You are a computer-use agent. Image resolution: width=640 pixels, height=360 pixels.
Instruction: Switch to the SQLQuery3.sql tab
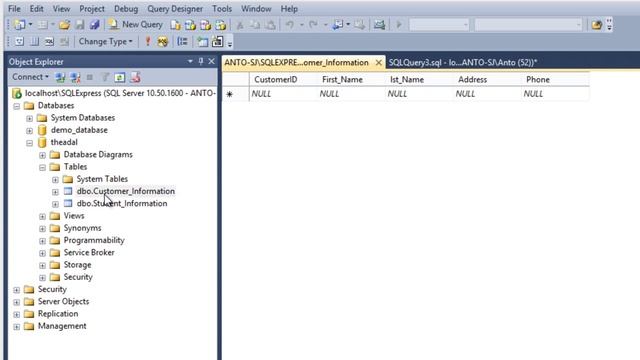click(x=462, y=62)
